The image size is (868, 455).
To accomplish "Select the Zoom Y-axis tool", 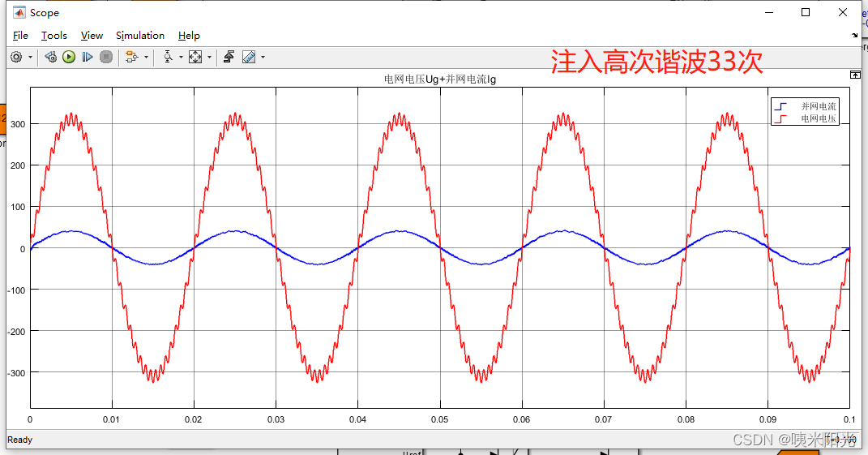I will pos(168,57).
